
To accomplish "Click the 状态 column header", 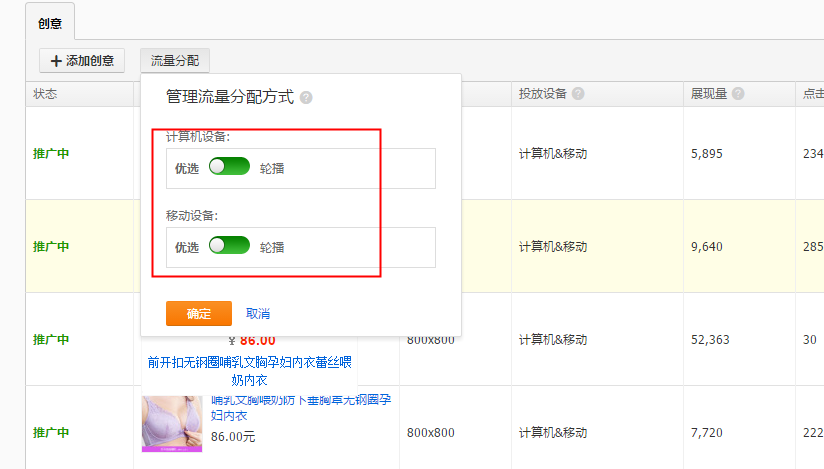I will click(45, 94).
